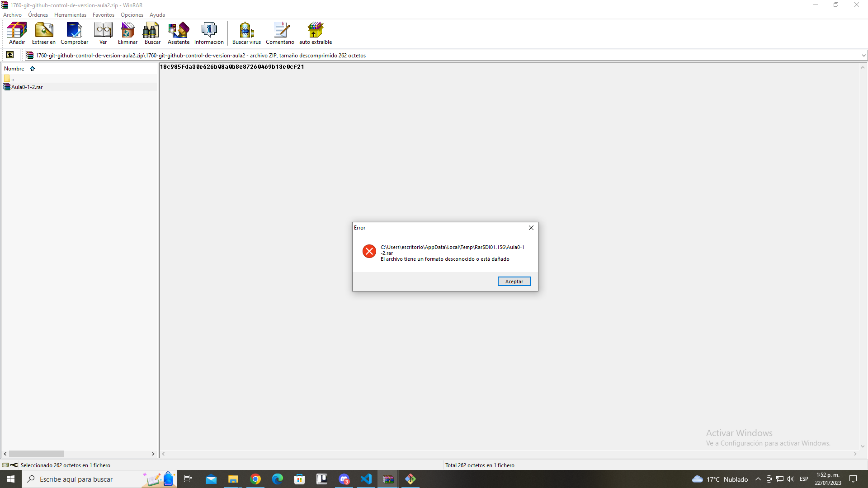Open the Ayuda menu

pyautogui.click(x=157, y=15)
